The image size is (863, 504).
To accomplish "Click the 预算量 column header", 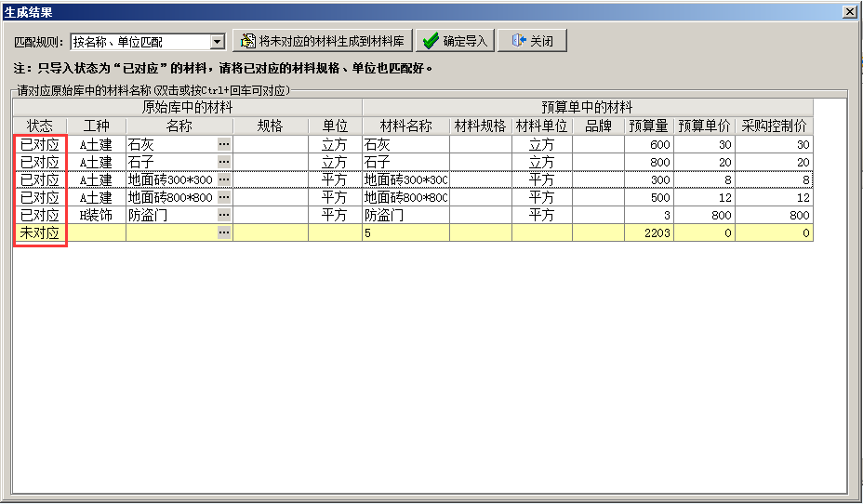I will pos(648,126).
